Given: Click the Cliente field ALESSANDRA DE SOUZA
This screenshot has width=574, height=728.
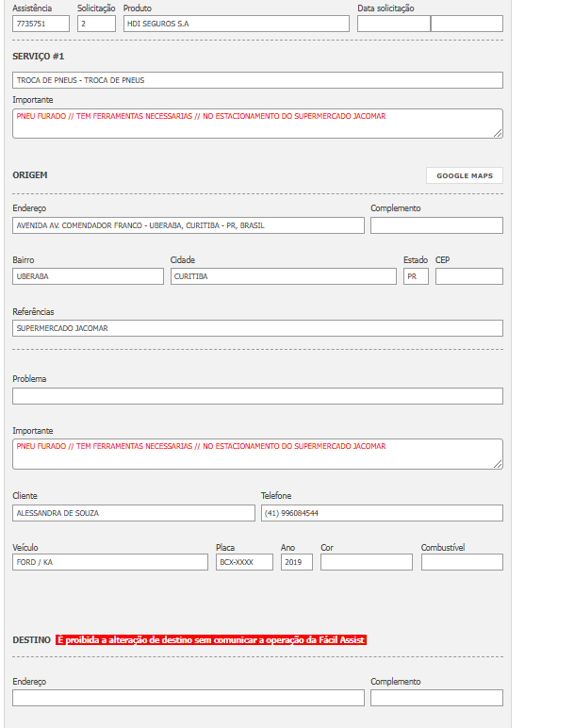Looking at the screenshot, I should pos(134,513).
